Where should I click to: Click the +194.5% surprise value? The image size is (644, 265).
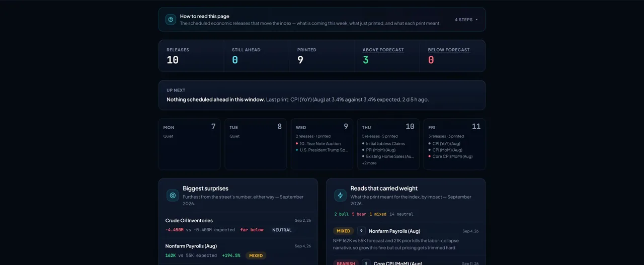231,255
